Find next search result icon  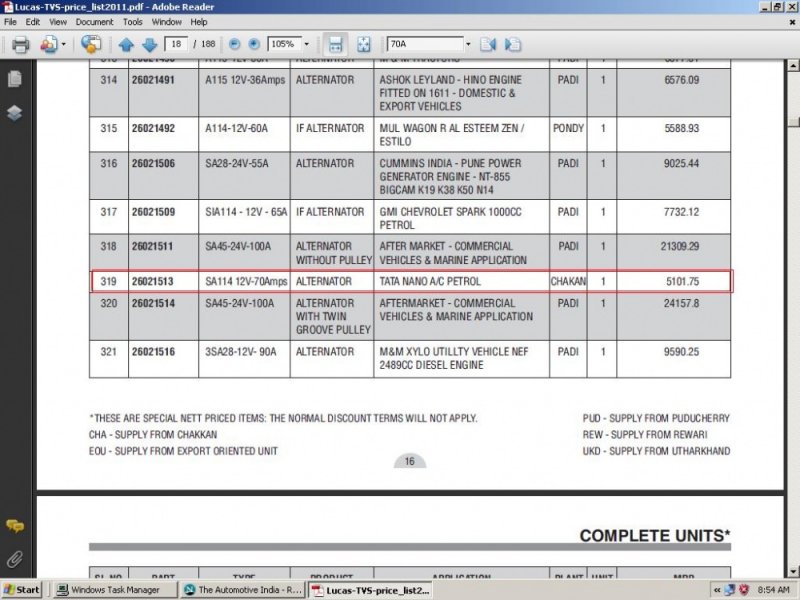pyautogui.click(x=513, y=45)
